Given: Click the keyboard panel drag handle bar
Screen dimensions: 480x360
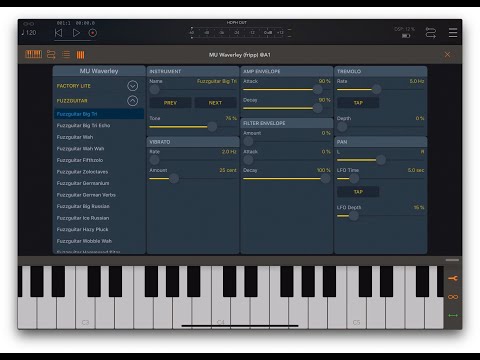Looking at the screenshot, I should click(x=452, y=260).
